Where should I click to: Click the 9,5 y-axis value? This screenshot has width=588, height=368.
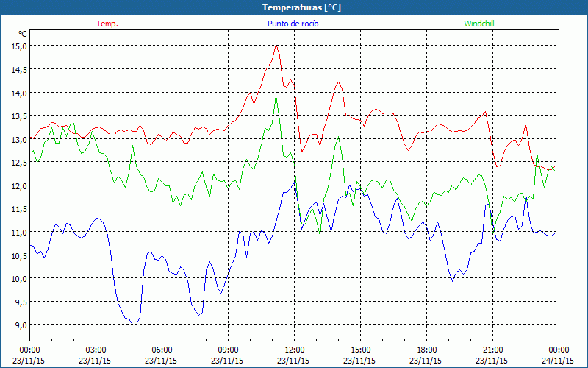(20, 302)
